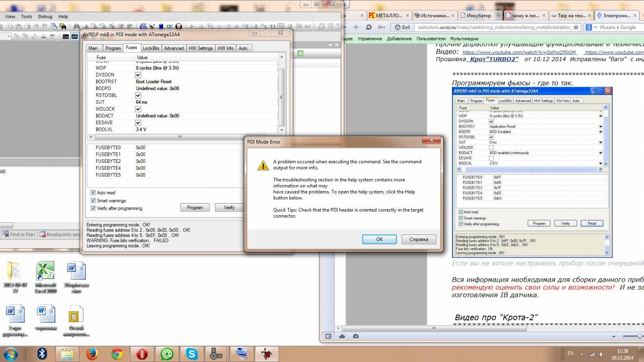Click the AVR programmer 'Con' connect icon

[x=66, y=36]
